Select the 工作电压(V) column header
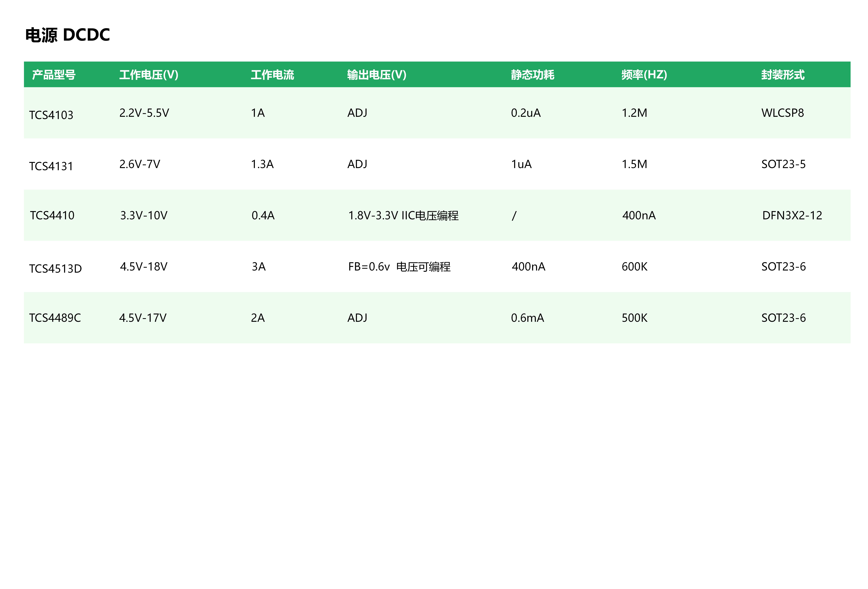The width and height of the screenshot is (868, 589). point(149,75)
